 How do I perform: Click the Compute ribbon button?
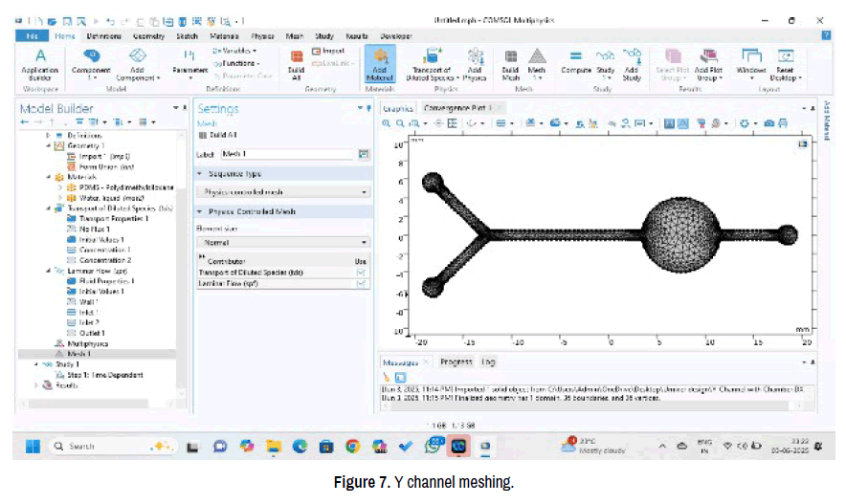[576, 62]
